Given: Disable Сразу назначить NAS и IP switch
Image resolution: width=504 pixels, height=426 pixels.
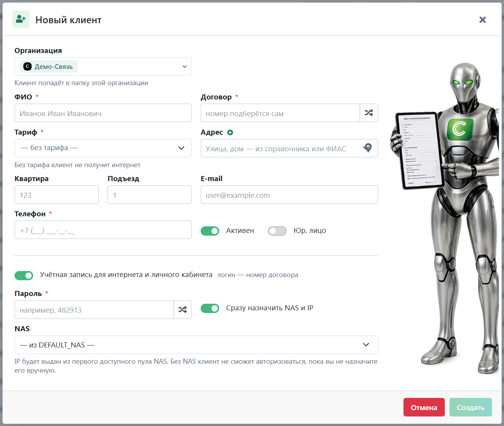Looking at the screenshot, I should (210, 308).
